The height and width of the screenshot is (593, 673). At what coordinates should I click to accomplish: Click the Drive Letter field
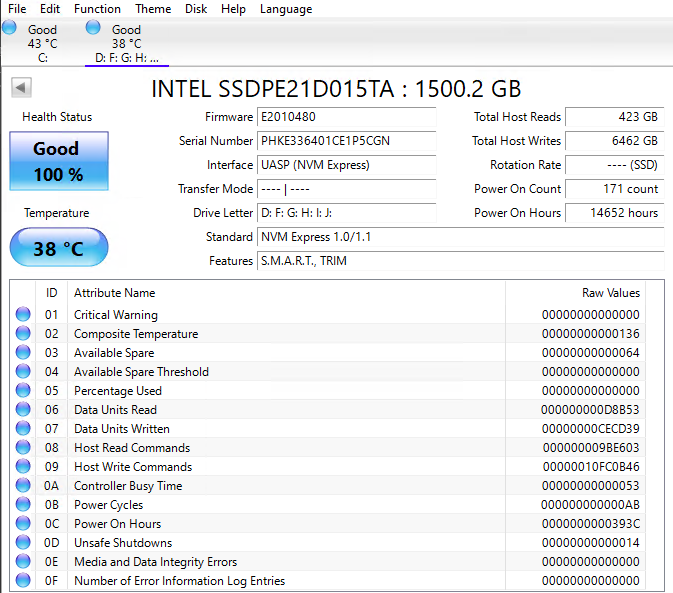[x=346, y=213]
